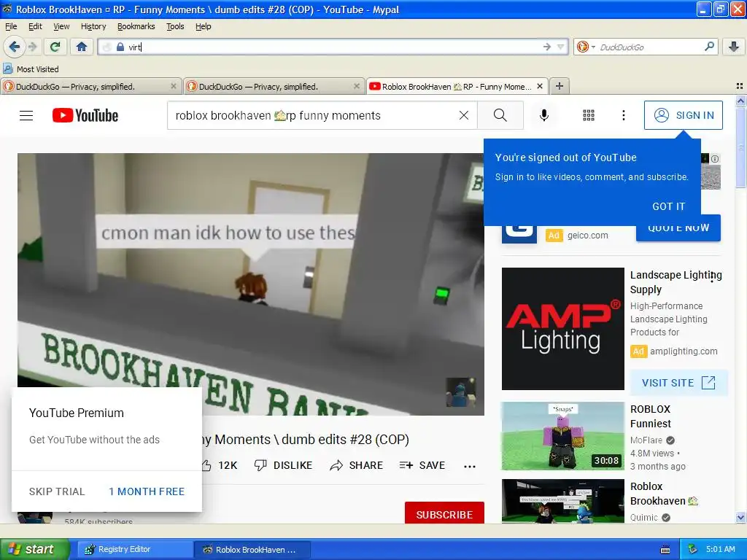Click the video player area

[251, 284]
